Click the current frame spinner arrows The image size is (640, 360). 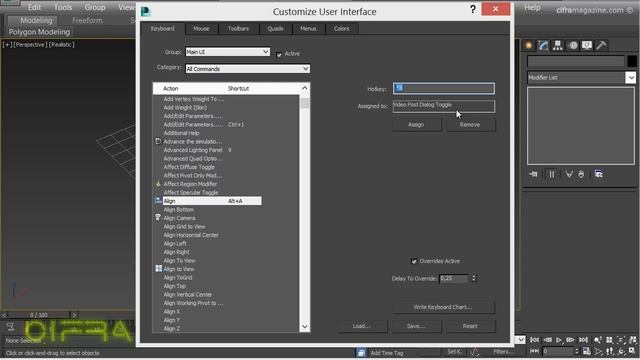[x=577, y=351]
